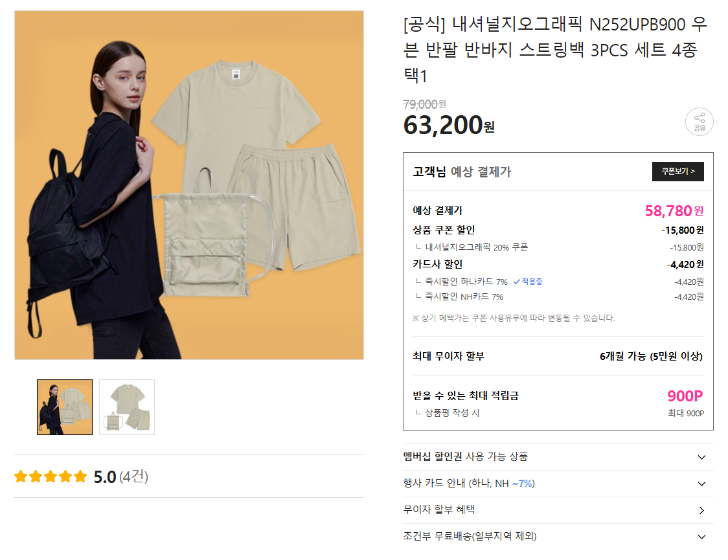
Task: Open the coupon view button
Action: coord(677,172)
